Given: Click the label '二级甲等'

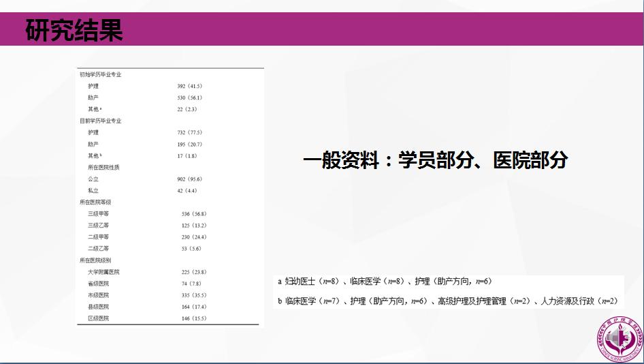Looking at the screenshot, I should pos(98,237).
